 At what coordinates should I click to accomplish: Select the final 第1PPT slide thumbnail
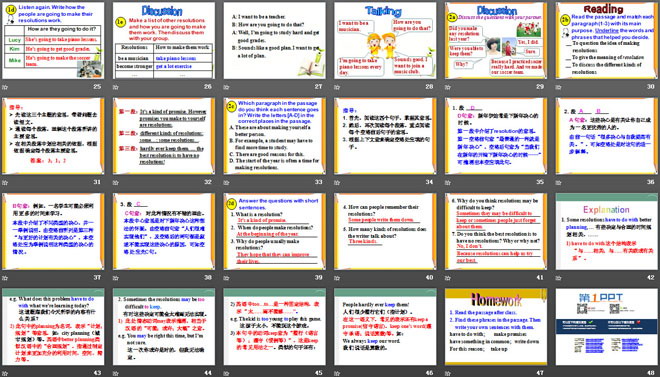point(607,327)
